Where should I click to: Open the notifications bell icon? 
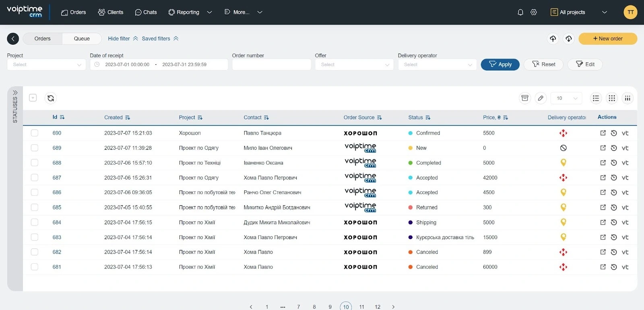[x=520, y=12]
